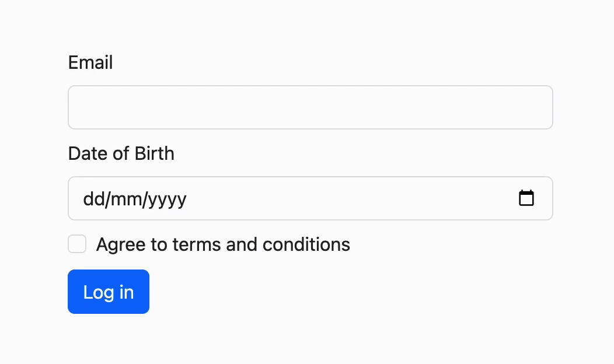Enable terms and conditions agreement box
Screen dimensions: 614x364
coord(77,244)
